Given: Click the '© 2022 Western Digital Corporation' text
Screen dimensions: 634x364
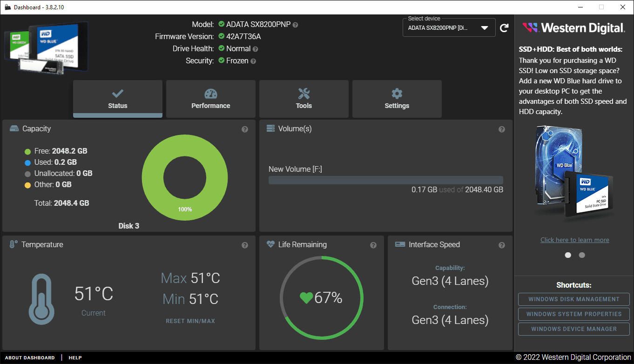Looking at the screenshot, I should 573,357.
